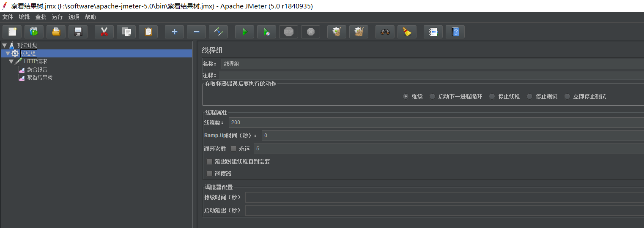Click the 察看结果树 icon in tree
The height and width of the screenshot is (228, 644).
point(22,78)
